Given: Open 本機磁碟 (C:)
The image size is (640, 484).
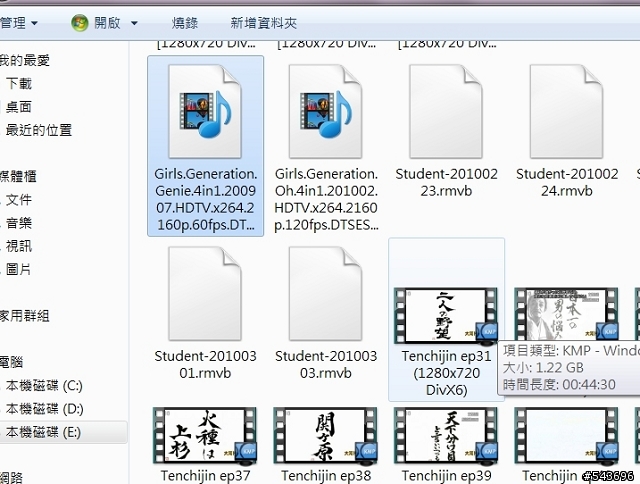Looking at the screenshot, I should 44,386.
